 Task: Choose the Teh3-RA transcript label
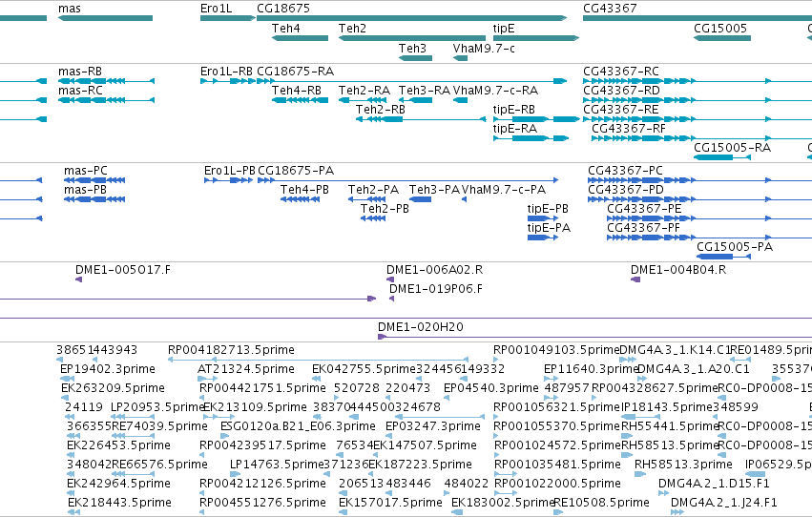424,91
